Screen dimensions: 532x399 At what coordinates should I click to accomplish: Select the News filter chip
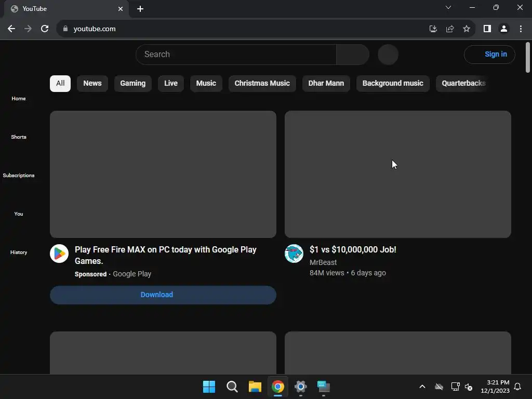[92, 84]
